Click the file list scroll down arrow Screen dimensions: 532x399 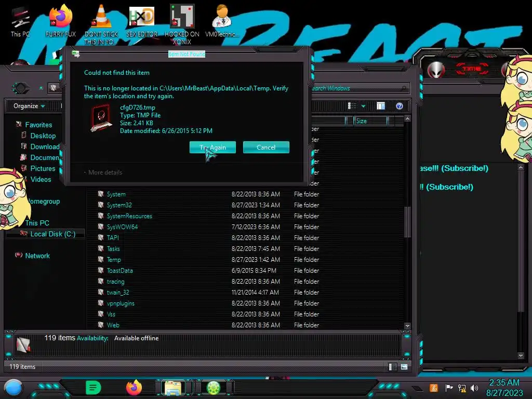pyautogui.click(x=407, y=326)
